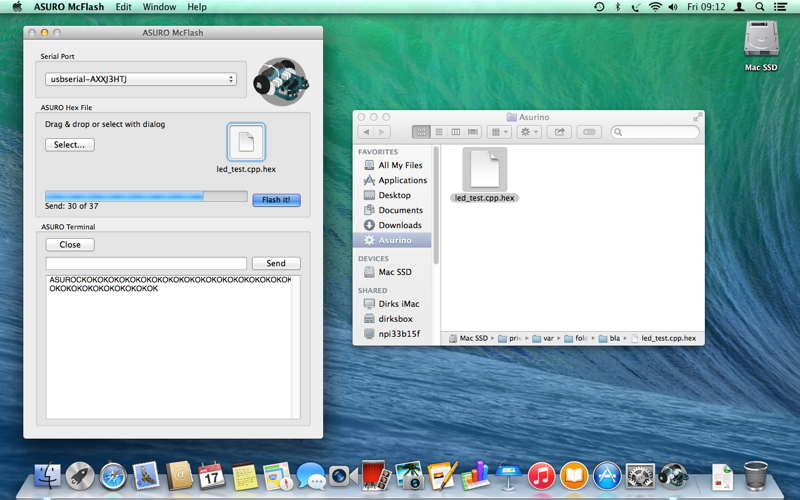The width and height of the screenshot is (800, 500).
Task: Open the Finder arrange-by dropdown
Action: (x=499, y=132)
